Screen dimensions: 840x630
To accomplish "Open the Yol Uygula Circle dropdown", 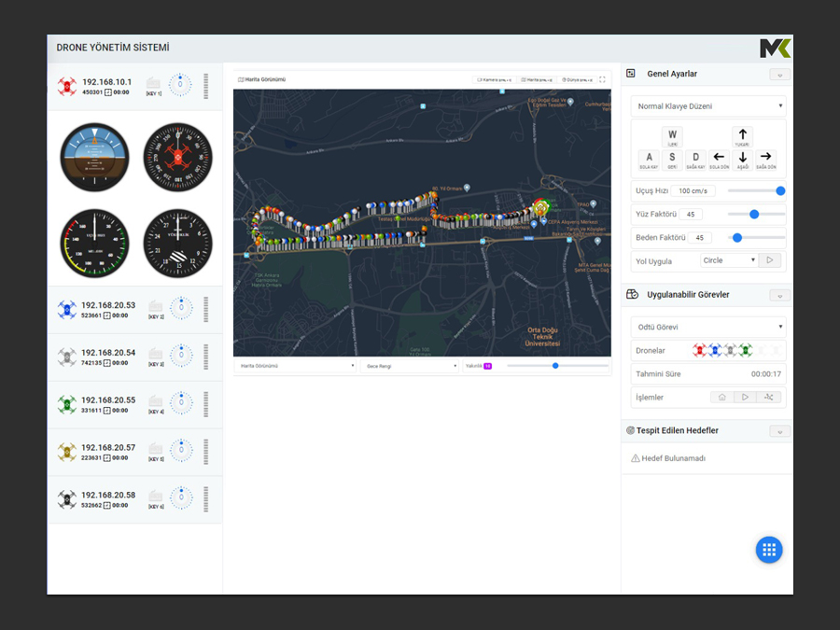I will (x=729, y=260).
